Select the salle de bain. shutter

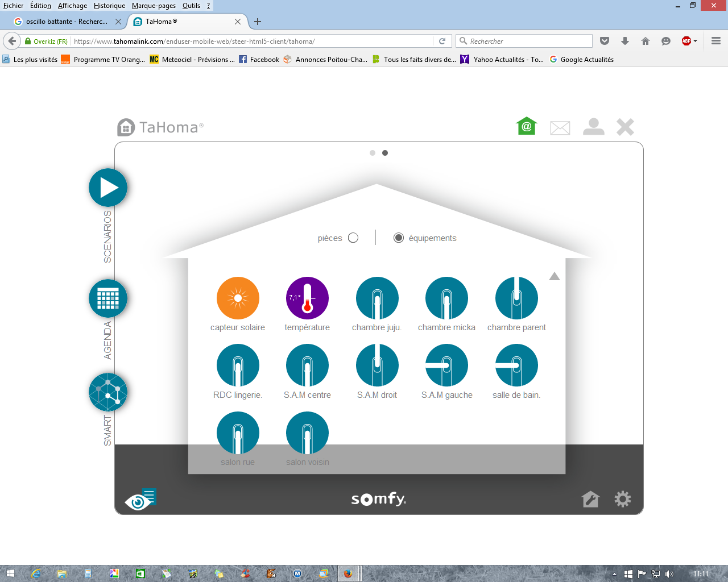(516, 365)
